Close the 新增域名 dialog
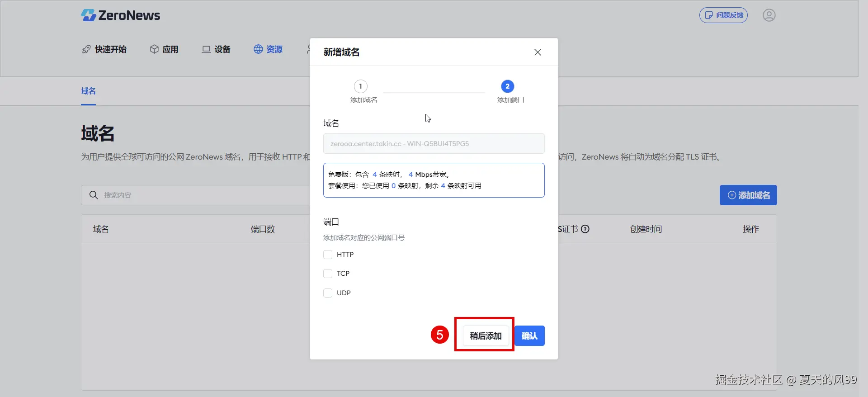 click(538, 52)
